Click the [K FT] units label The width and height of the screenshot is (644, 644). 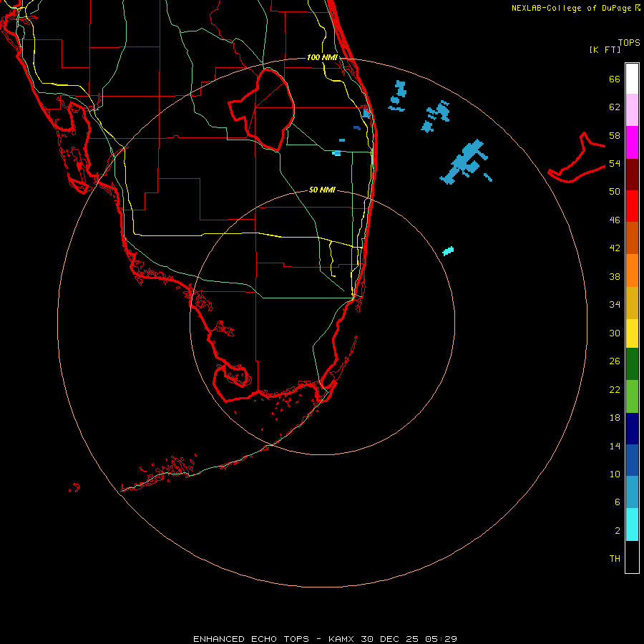coord(605,49)
